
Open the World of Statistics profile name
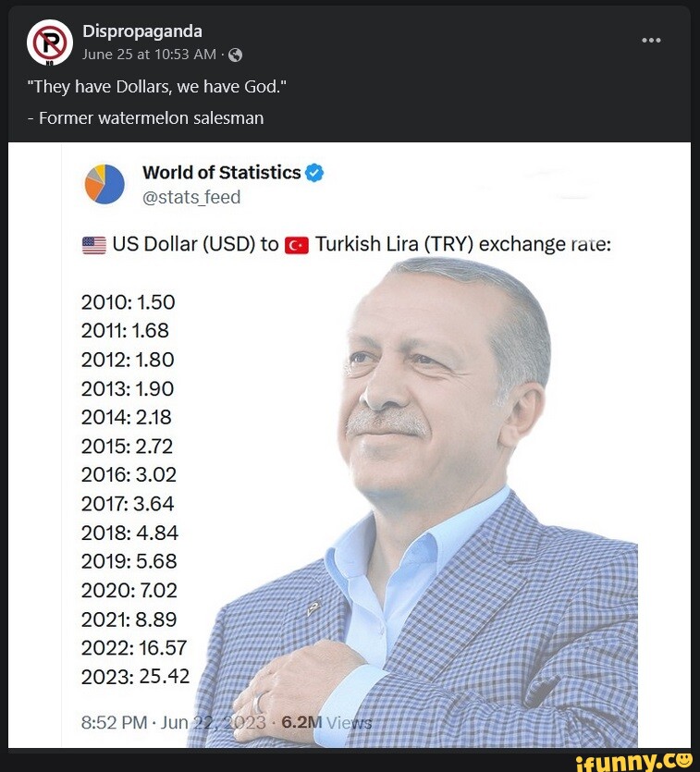pos(222,173)
